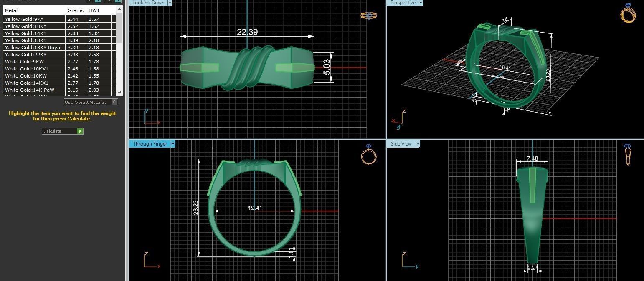Click the metal list scroll down arrow
644x281 pixels.
119,92
